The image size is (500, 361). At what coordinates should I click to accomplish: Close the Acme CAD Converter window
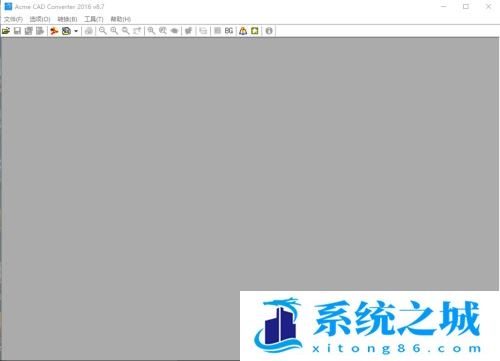[488, 6]
